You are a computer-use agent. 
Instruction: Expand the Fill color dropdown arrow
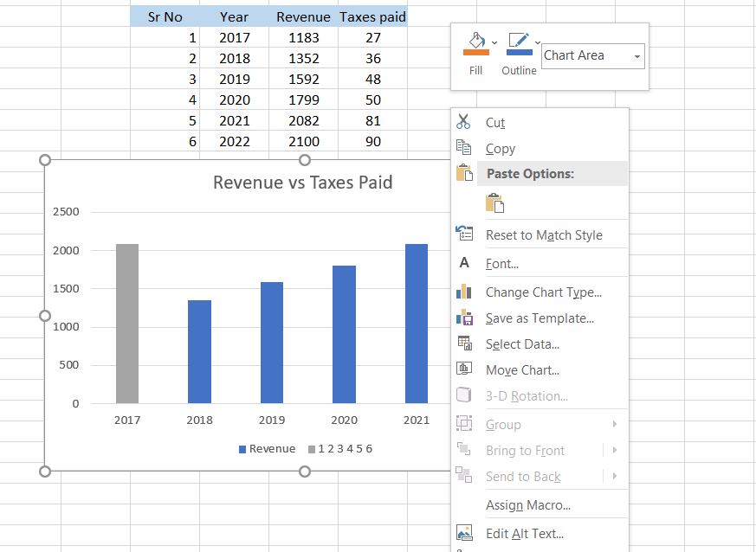(x=494, y=42)
